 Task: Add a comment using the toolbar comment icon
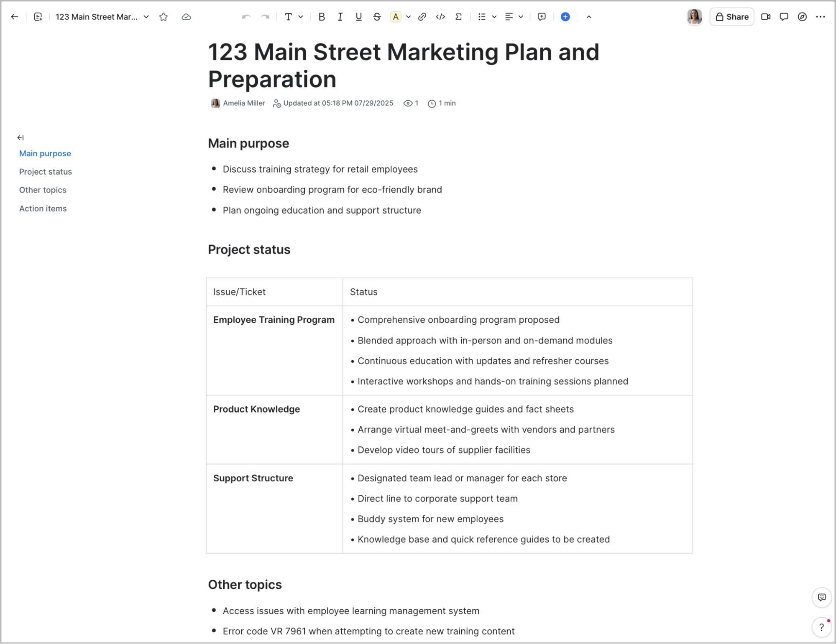tap(542, 17)
